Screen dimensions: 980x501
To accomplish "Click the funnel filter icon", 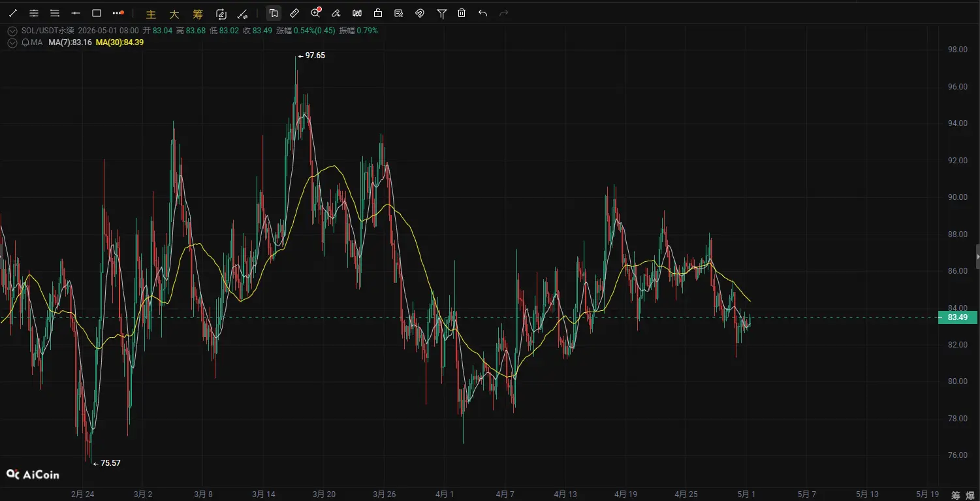I will coord(442,13).
